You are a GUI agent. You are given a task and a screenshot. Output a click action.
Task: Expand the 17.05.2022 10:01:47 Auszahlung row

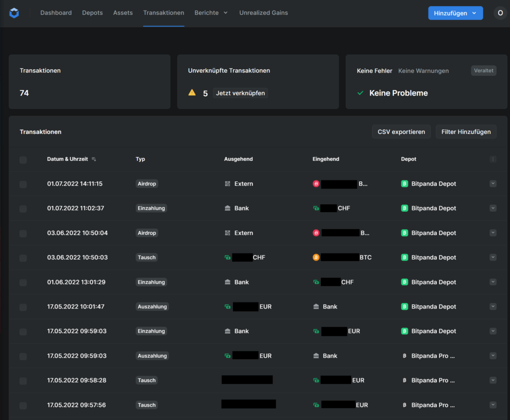click(x=493, y=306)
